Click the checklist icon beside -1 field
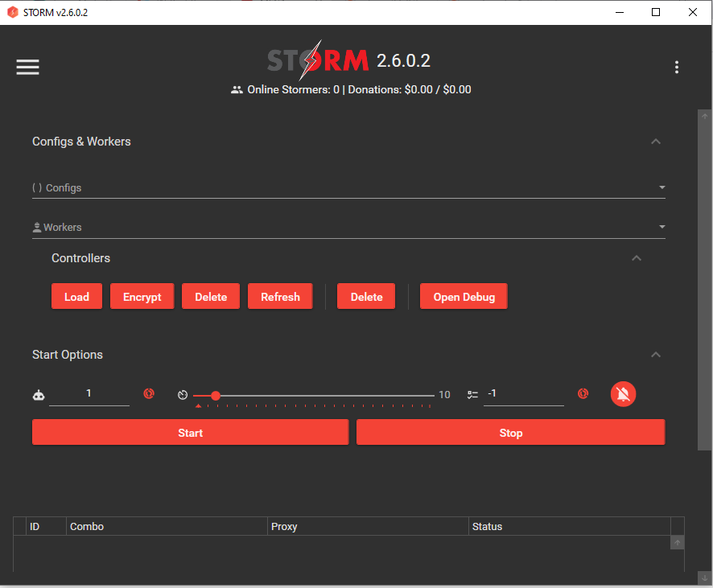Viewport: 713px width, 588px height. pyautogui.click(x=472, y=395)
